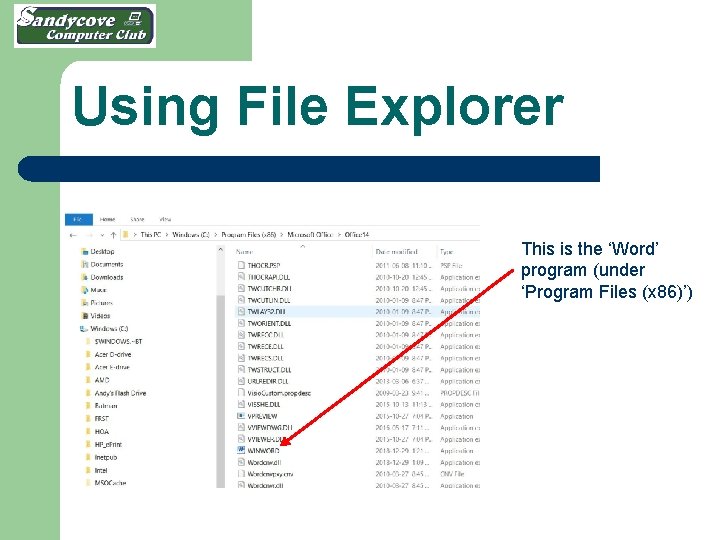Sort by the Date modified column header

tap(396, 252)
